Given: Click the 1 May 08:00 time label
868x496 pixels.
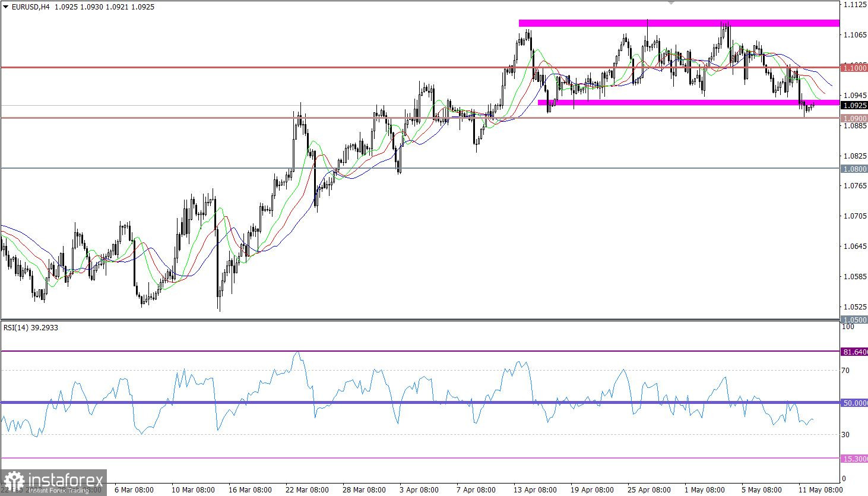Looking at the screenshot, I should pyautogui.click(x=704, y=490).
